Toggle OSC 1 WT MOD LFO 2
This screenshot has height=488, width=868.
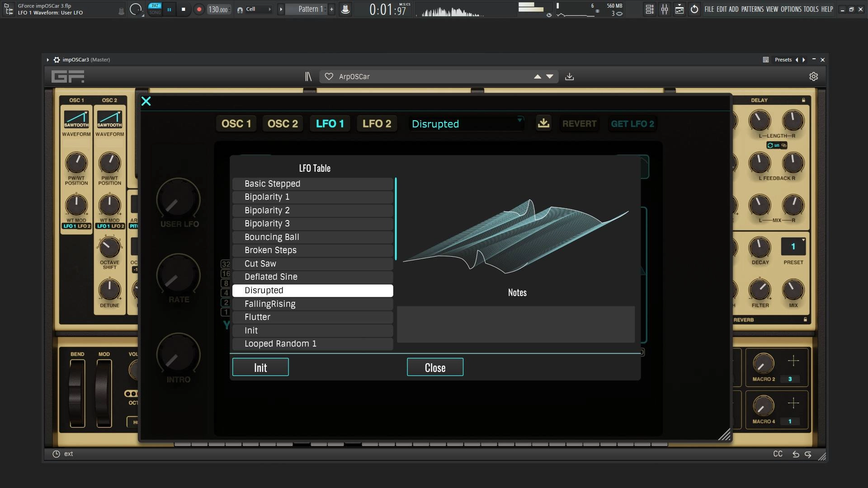click(84, 226)
